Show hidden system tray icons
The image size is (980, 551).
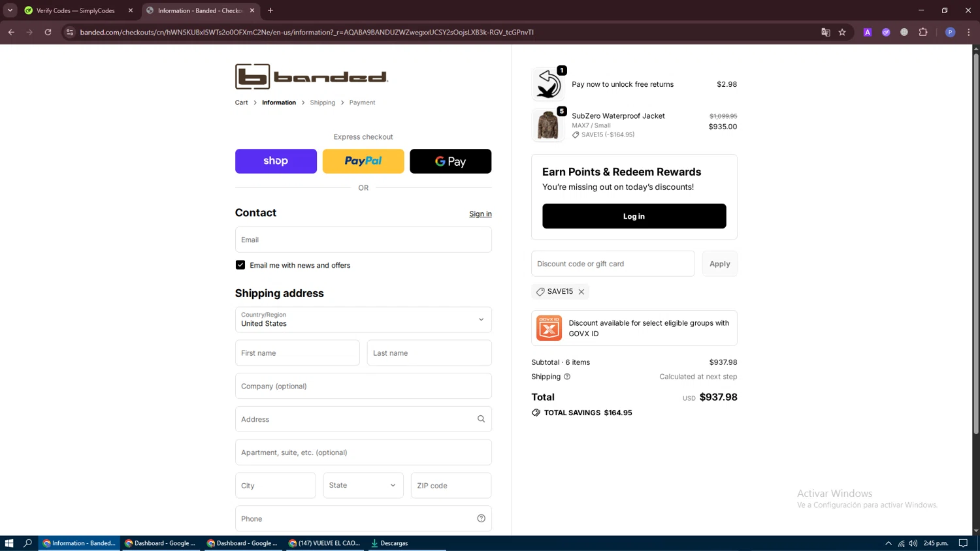(889, 543)
